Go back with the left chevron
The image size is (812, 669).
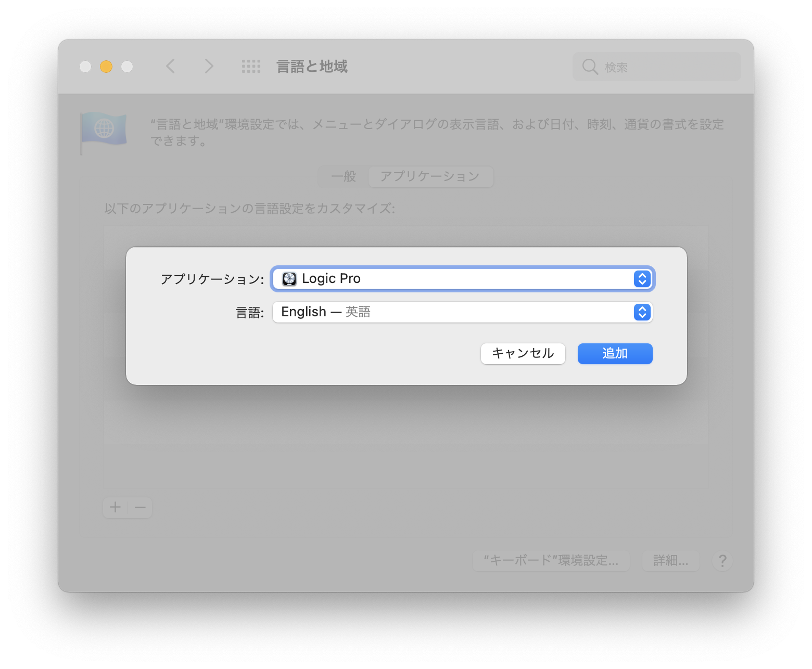click(x=170, y=66)
